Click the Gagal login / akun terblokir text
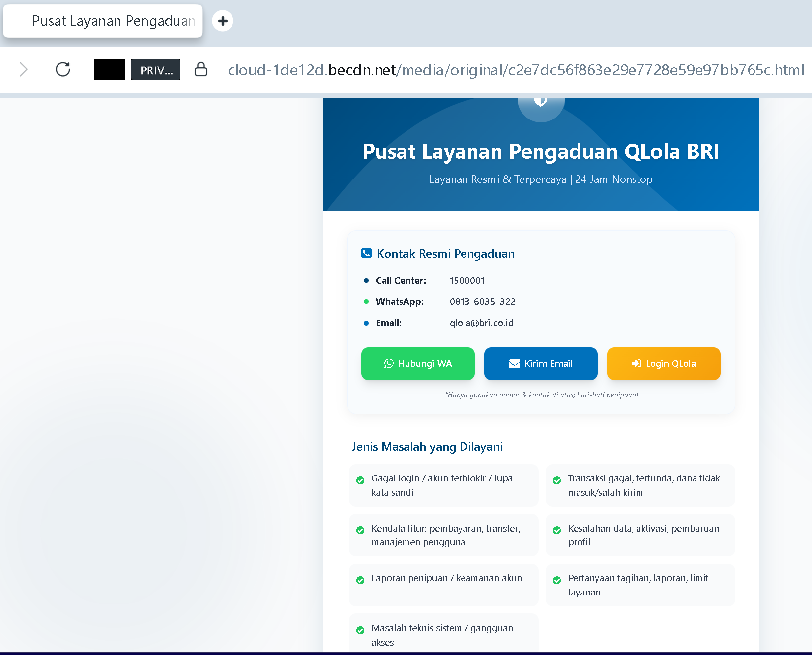This screenshot has width=812, height=655. (x=442, y=485)
